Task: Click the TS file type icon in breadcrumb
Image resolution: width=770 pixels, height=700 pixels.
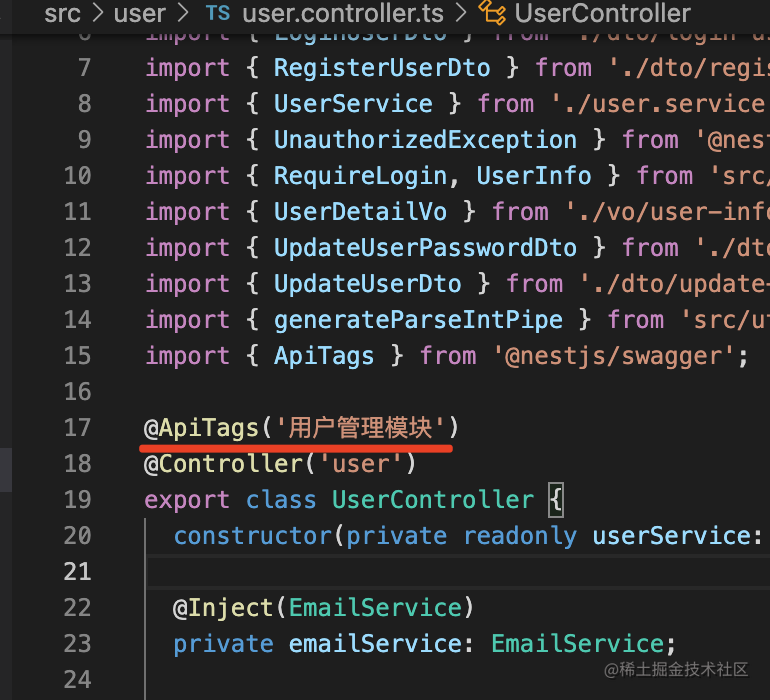Action: [x=218, y=13]
